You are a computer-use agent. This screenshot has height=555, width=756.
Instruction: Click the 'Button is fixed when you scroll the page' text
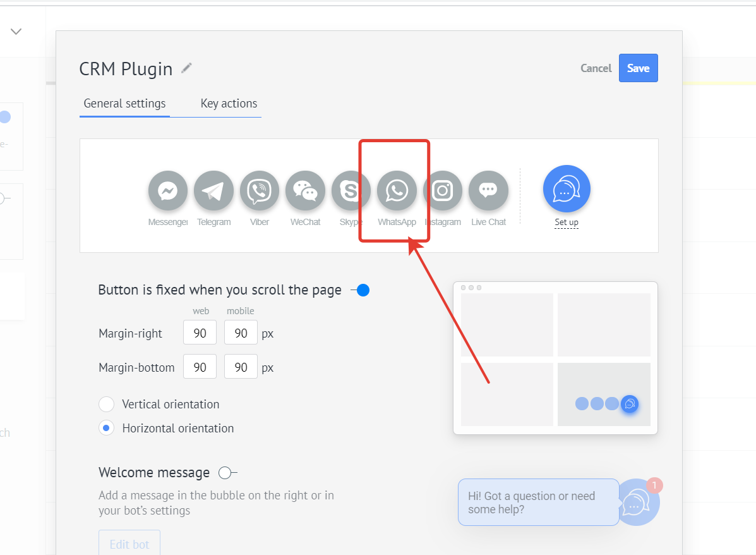220,290
